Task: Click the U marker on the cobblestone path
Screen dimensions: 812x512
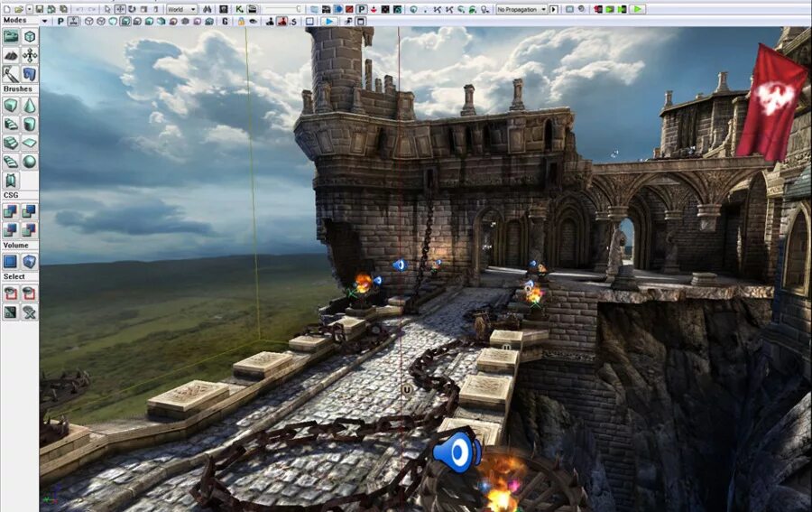Action: click(x=407, y=390)
